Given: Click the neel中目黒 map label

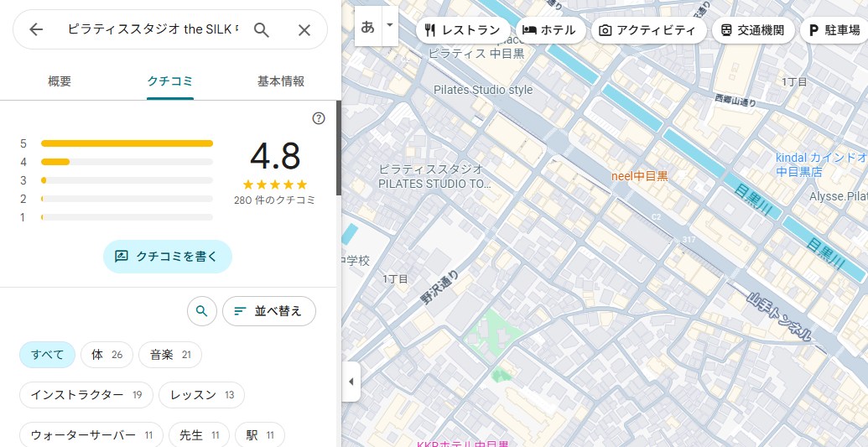Looking at the screenshot, I should (x=639, y=176).
